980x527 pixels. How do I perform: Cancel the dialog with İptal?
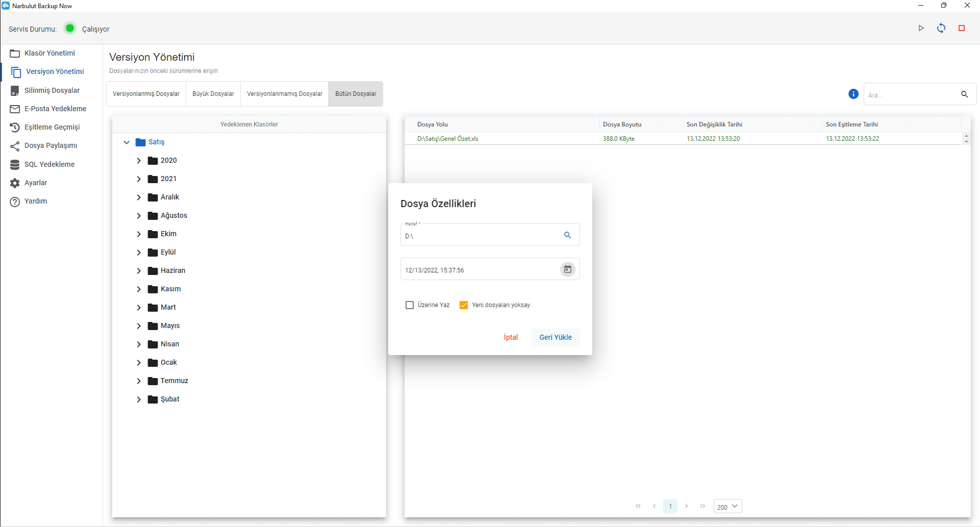pos(511,337)
